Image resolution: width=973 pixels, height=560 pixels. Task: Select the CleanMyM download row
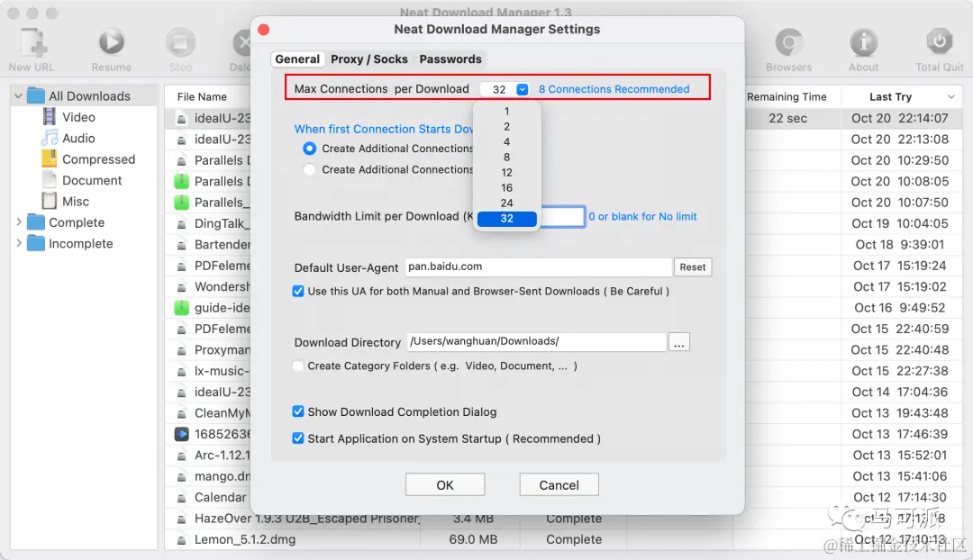point(209,413)
